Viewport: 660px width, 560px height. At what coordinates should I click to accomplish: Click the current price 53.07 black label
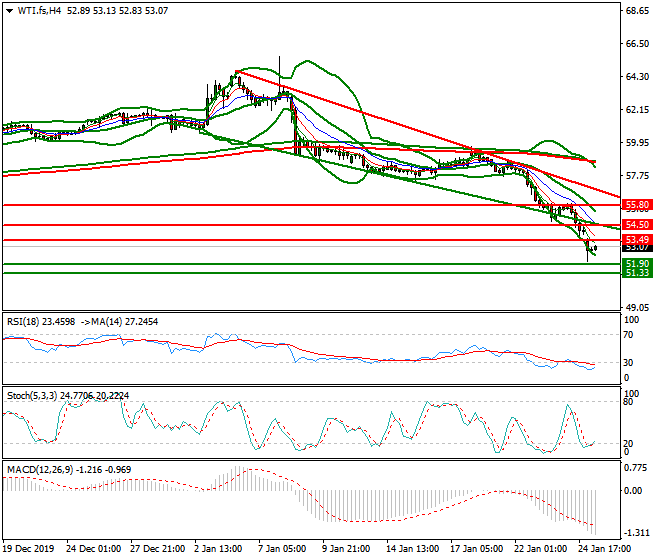click(x=637, y=248)
